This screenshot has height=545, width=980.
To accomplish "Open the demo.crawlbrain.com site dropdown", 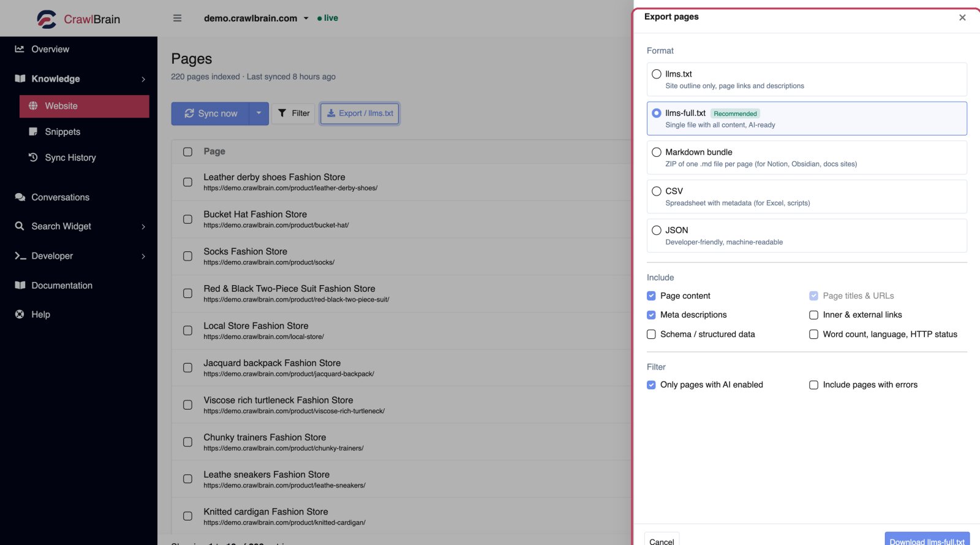I will pyautogui.click(x=256, y=18).
